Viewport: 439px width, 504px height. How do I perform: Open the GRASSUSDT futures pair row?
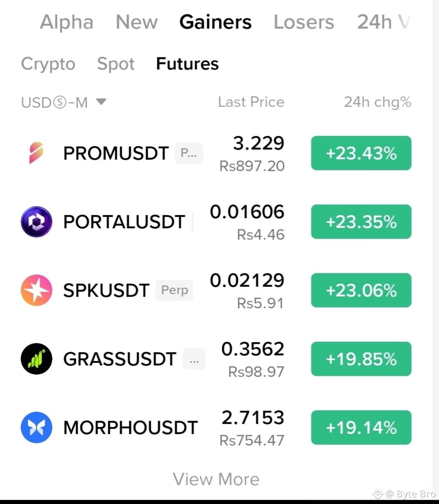(x=216, y=359)
